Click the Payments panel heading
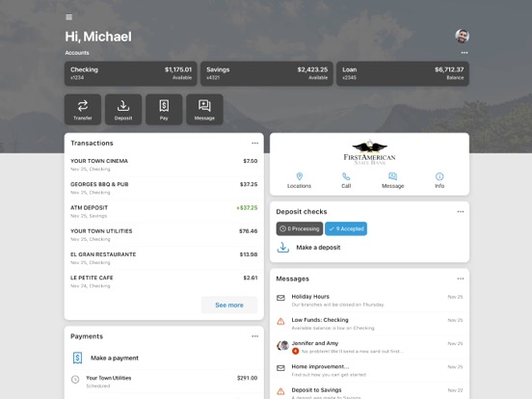The width and height of the screenshot is (532, 399). (x=87, y=336)
